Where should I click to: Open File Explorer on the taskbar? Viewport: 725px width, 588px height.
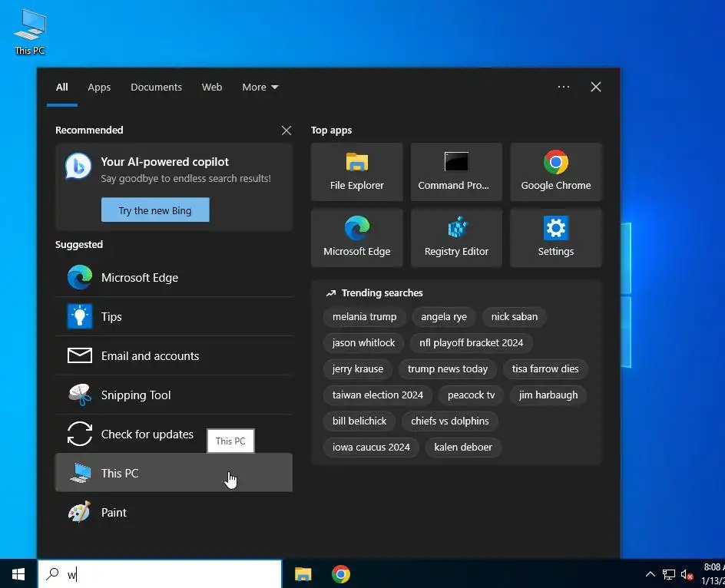pos(303,574)
